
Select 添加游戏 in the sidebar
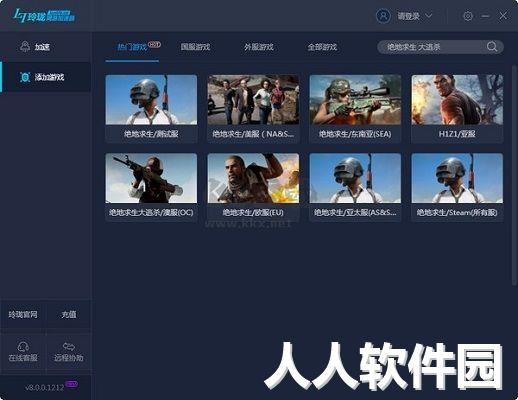[x=46, y=77]
